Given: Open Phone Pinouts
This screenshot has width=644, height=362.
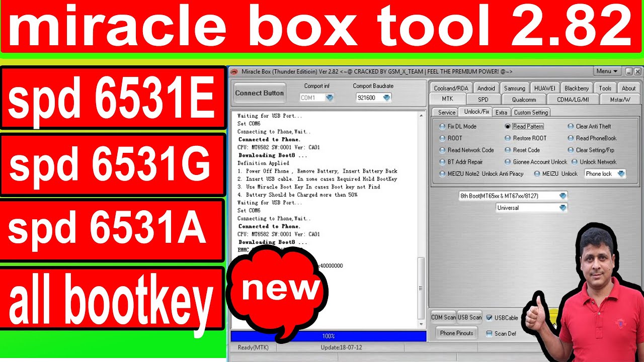Looking at the screenshot, I should [x=456, y=333].
